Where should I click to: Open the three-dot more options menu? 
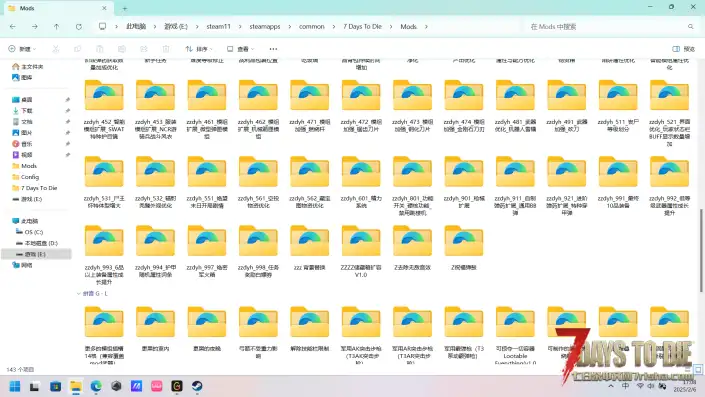pyautogui.click(x=273, y=49)
